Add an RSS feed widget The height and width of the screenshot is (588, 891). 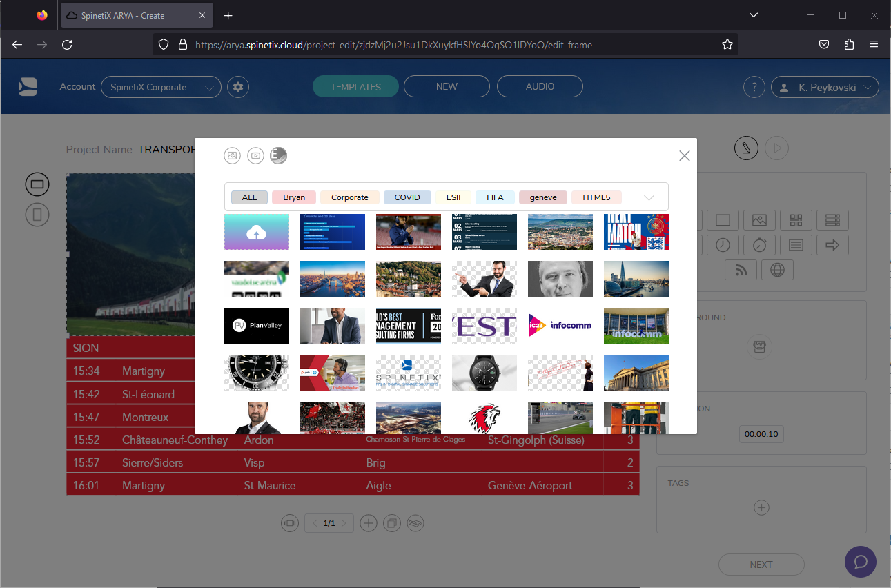click(741, 269)
